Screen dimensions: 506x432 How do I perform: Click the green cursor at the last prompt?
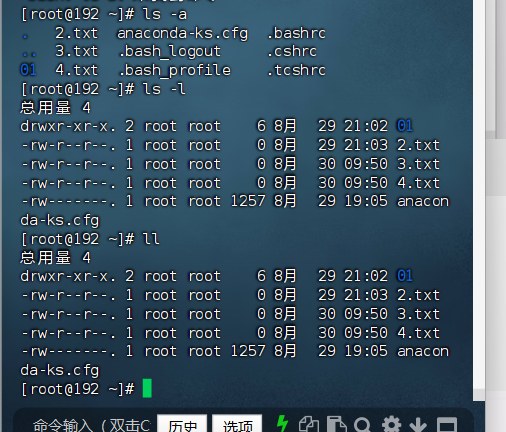click(147, 388)
